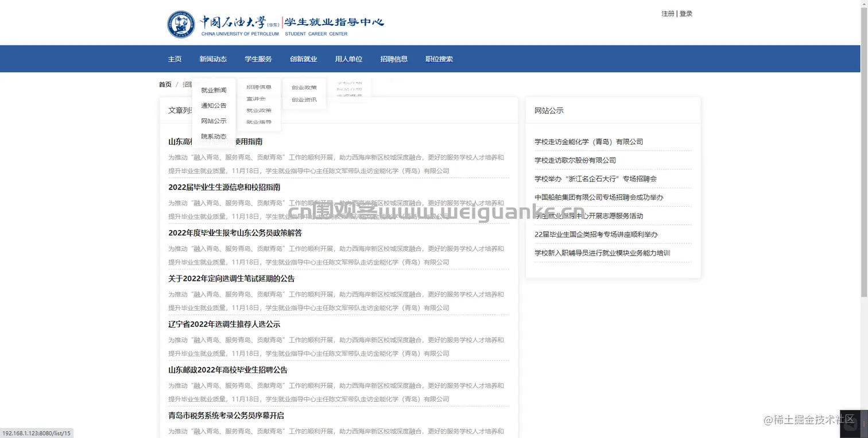Open sidebar link 学校新入职辅导员进行就业模块业务能力培训
868x438 pixels.
[602, 253]
